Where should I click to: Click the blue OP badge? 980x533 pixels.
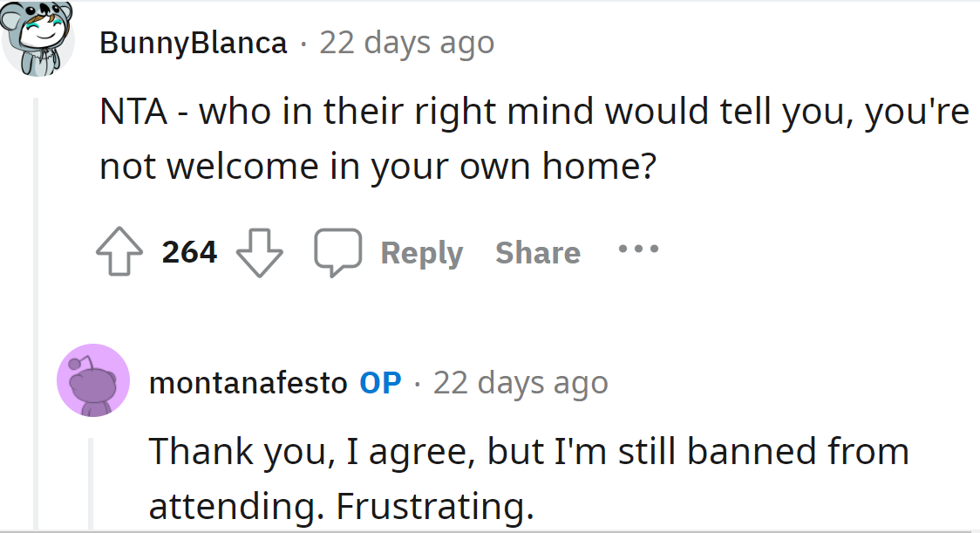(x=380, y=382)
